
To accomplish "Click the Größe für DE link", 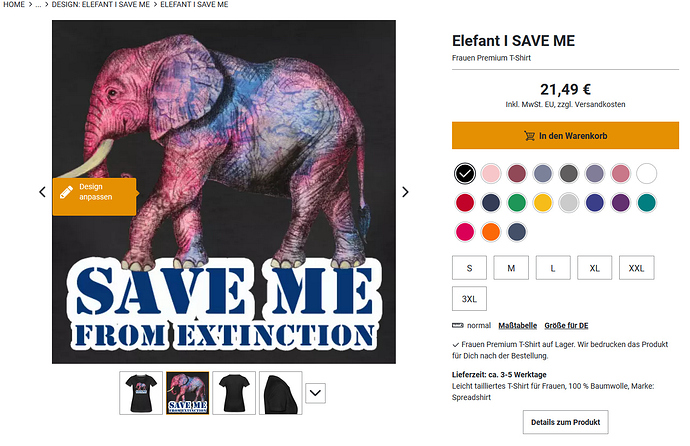I will [568, 326].
